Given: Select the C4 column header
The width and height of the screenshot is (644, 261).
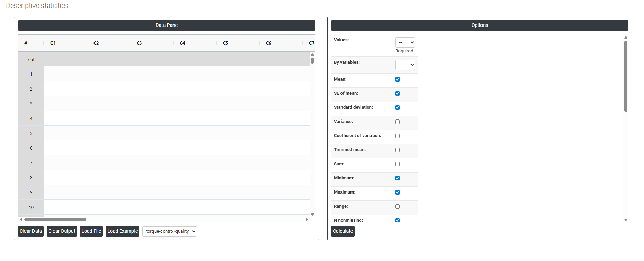Looking at the screenshot, I should point(182,43).
